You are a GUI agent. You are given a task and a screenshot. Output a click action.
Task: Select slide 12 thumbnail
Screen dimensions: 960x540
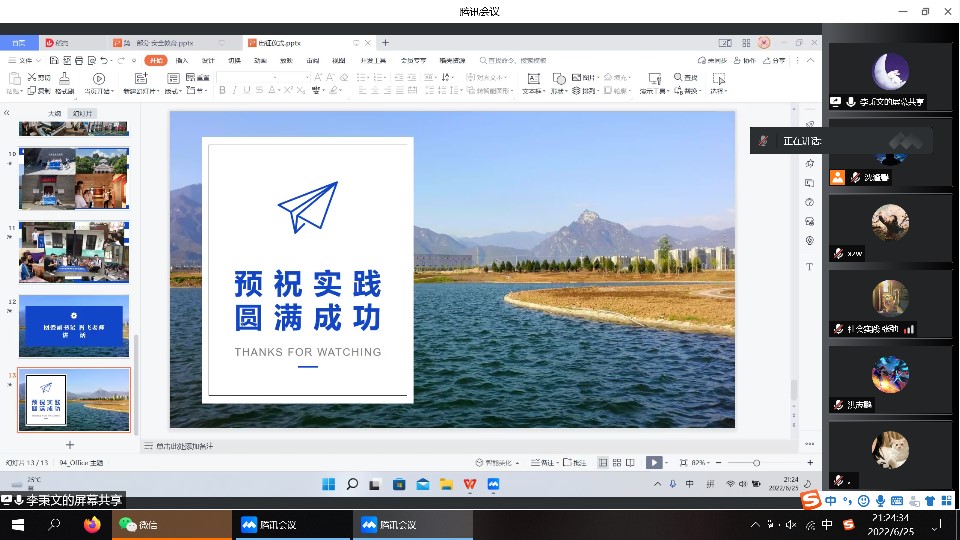pos(74,326)
